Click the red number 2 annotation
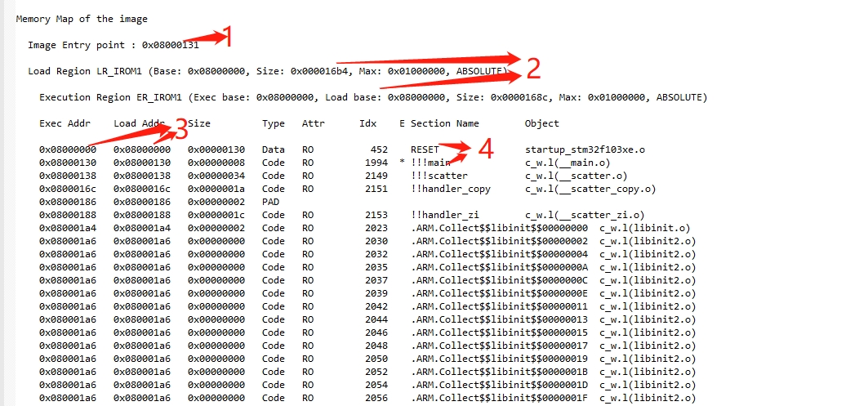 click(533, 68)
